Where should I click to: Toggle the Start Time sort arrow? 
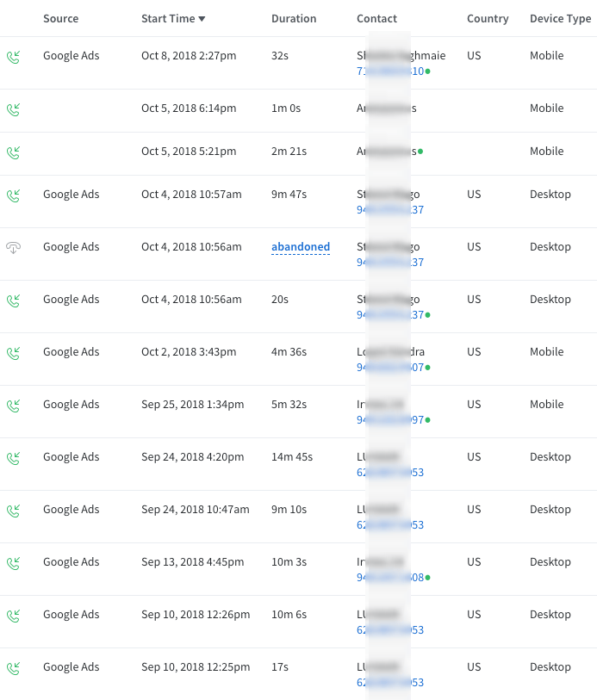[202, 19]
